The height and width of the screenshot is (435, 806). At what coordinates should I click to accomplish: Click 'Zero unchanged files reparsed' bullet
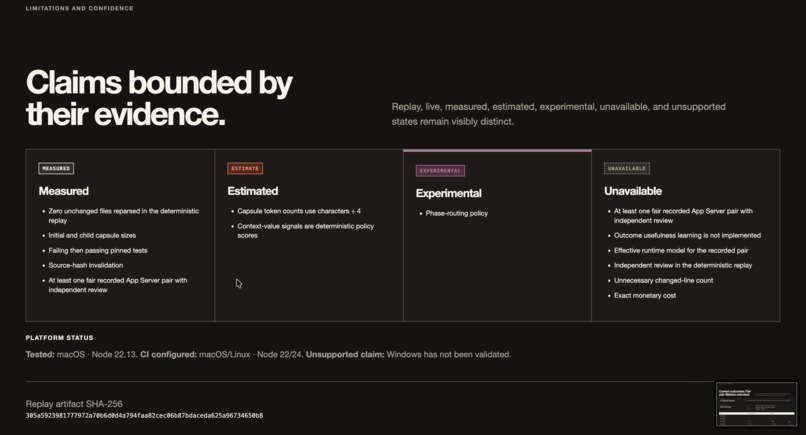123,215
